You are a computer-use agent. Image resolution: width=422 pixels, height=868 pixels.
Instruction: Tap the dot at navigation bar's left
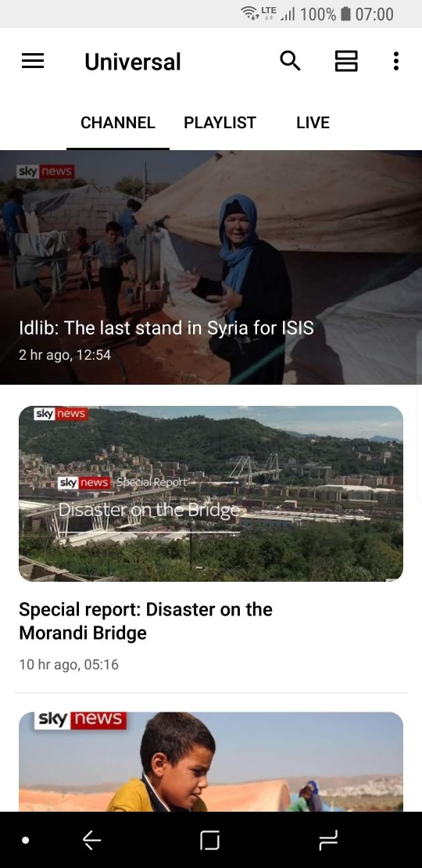[x=26, y=841]
